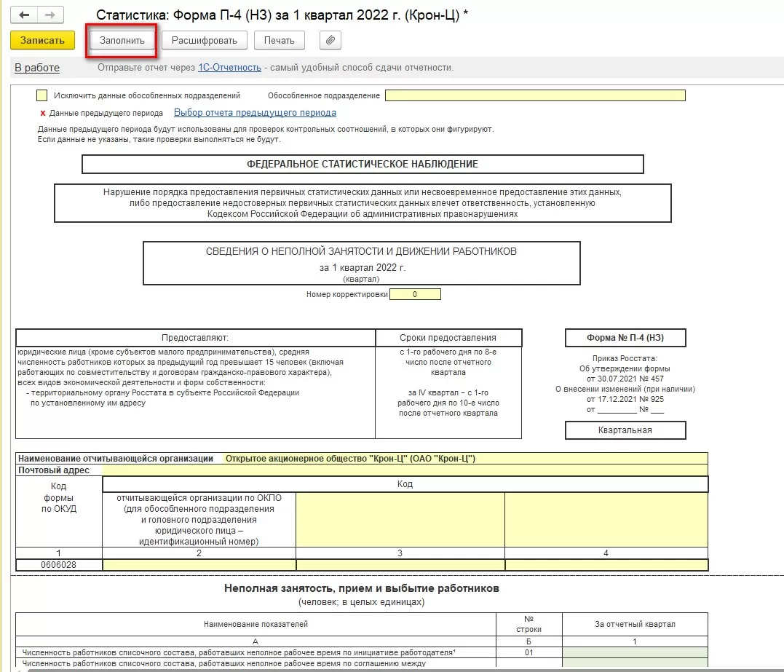
Task: Toggle Исключить данные обособленных подразделений checkbox
Action: 42,95
